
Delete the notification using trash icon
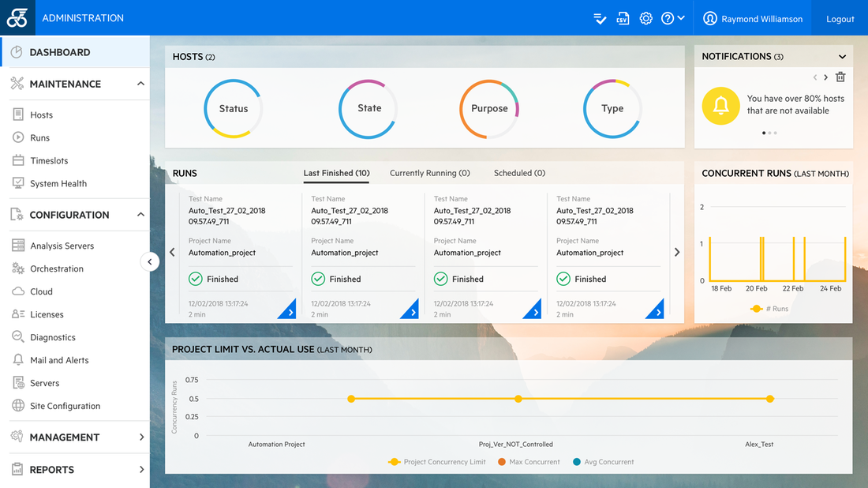(840, 77)
